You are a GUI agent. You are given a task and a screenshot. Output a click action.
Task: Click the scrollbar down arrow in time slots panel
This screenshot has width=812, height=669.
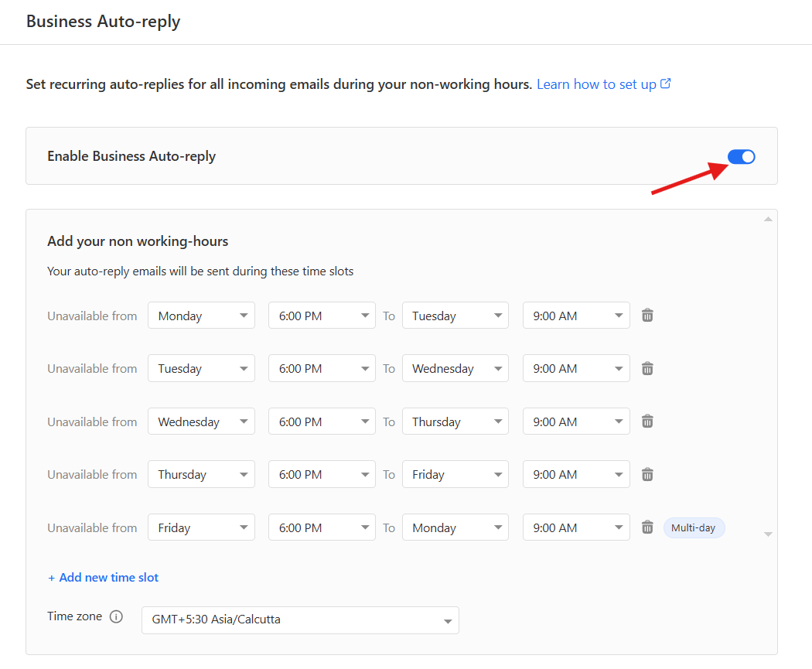pyautogui.click(x=768, y=534)
